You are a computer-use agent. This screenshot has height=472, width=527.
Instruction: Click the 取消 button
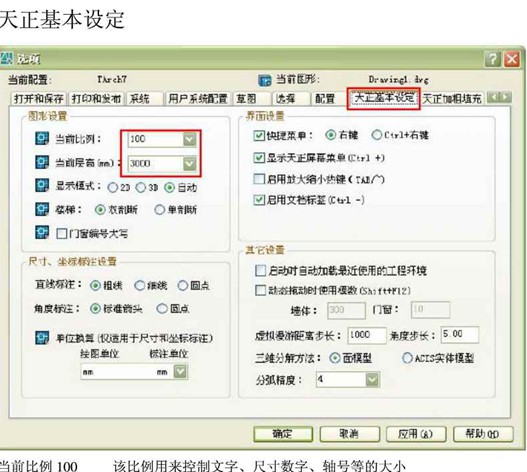pyautogui.click(x=350, y=434)
